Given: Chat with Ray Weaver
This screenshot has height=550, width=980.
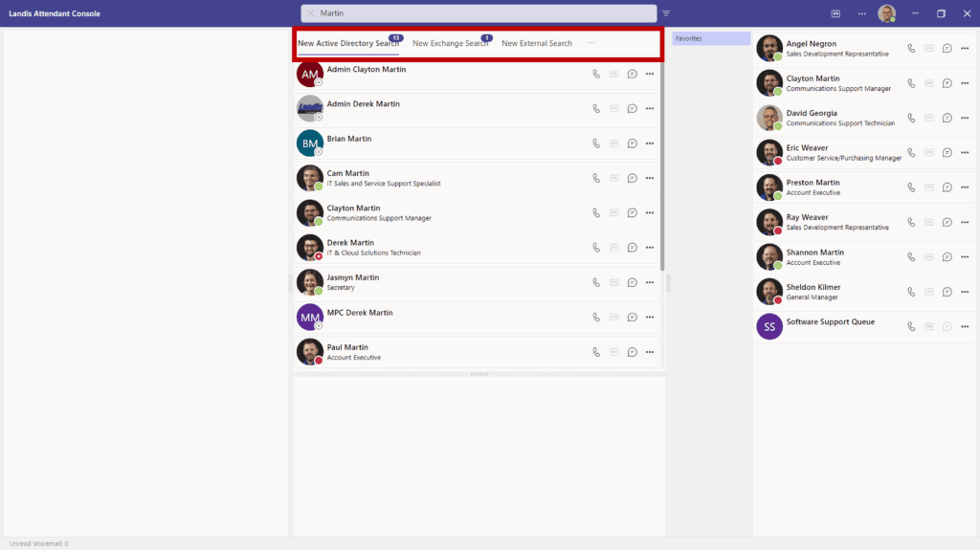Looking at the screenshot, I should click(x=947, y=222).
